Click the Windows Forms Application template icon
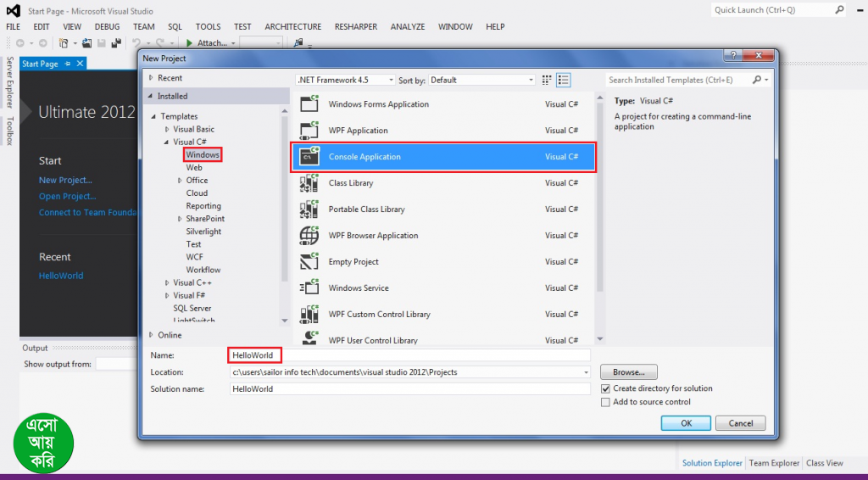 pos(309,104)
